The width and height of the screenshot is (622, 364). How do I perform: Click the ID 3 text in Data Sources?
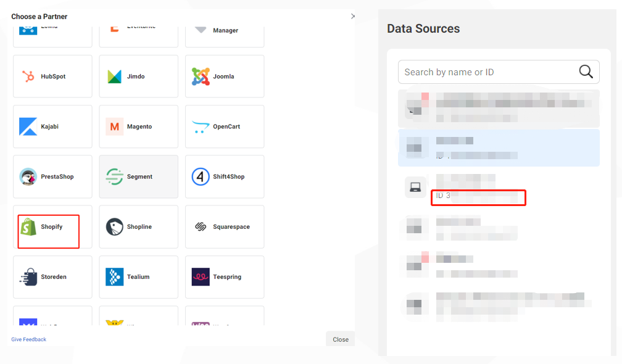click(x=443, y=196)
